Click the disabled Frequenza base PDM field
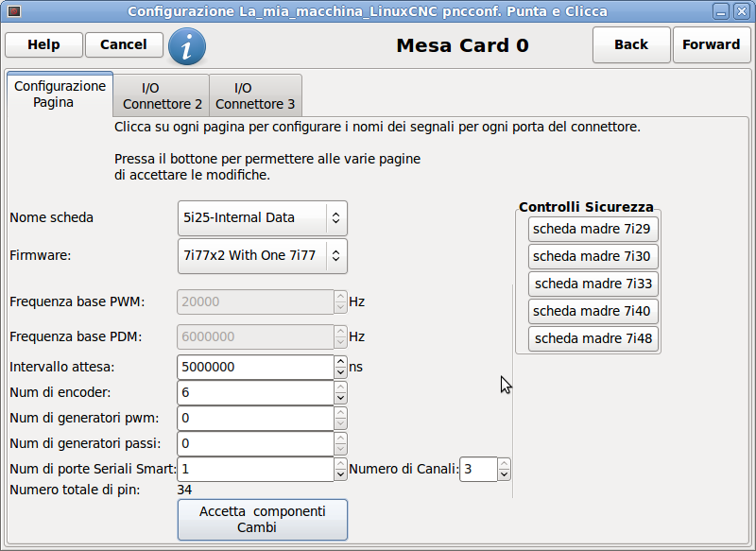Screen dimensions: 756x551 (x=255, y=337)
